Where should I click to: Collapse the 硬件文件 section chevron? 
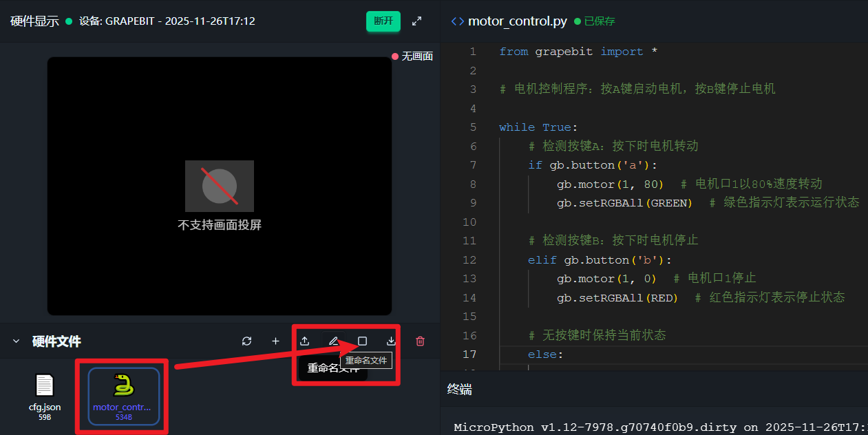(x=16, y=341)
